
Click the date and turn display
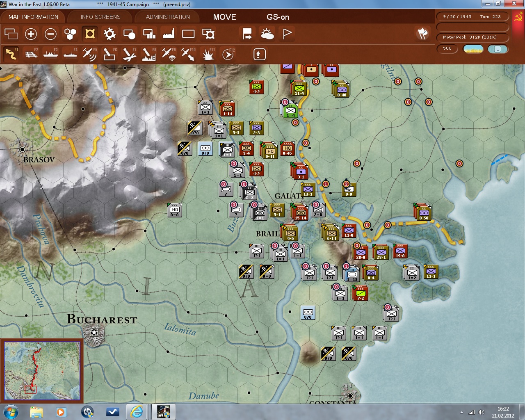(x=472, y=16)
